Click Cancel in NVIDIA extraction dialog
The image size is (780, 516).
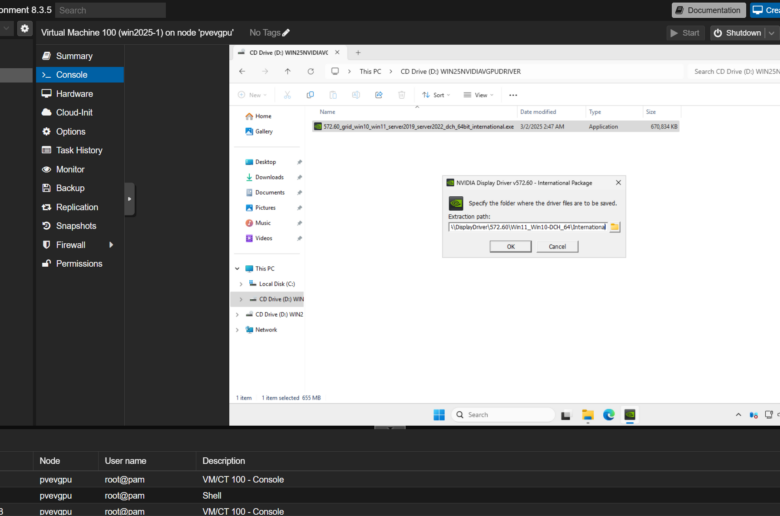coord(557,246)
